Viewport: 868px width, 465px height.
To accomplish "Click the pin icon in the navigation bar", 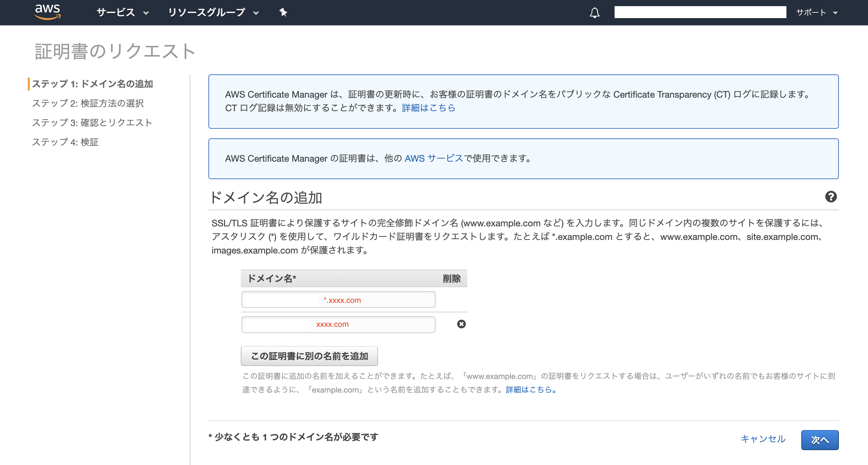I will point(283,12).
